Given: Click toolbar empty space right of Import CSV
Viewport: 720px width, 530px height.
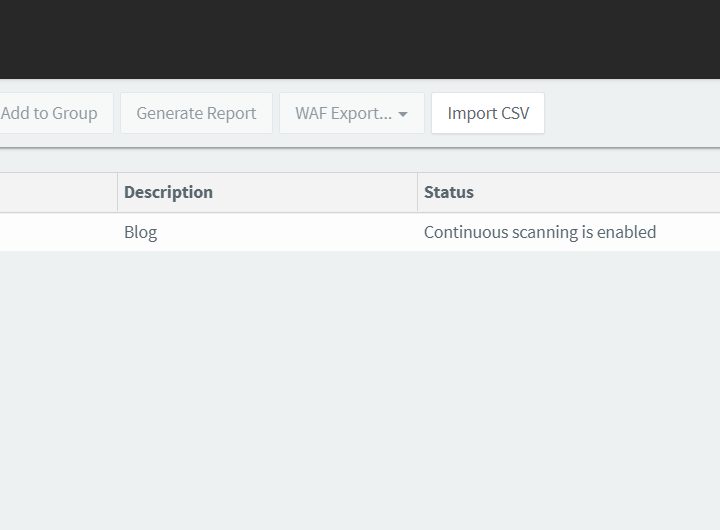Looking at the screenshot, I should pyautogui.click(x=632, y=113).
